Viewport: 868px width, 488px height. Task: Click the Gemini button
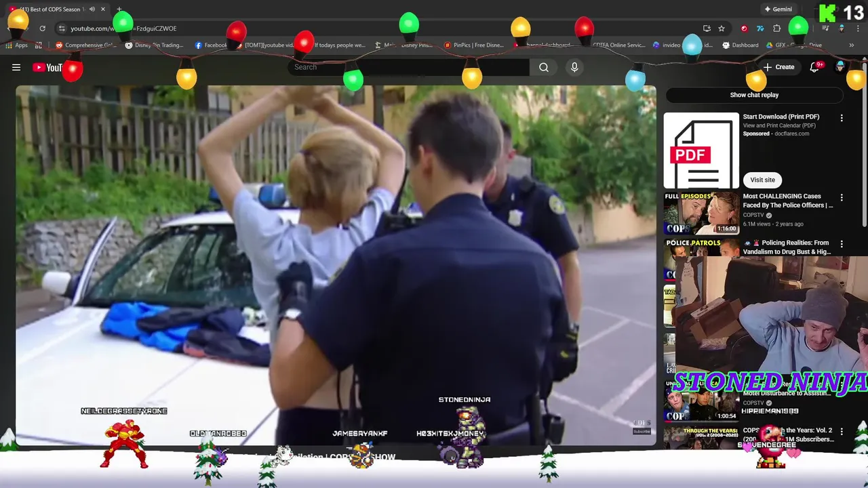click(x=778, y=9)
